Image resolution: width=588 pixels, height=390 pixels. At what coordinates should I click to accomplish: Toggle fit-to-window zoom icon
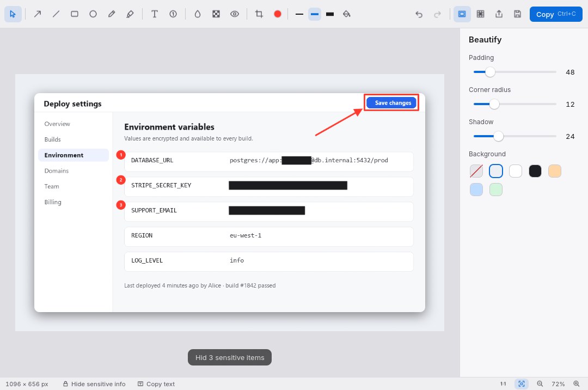521,384
